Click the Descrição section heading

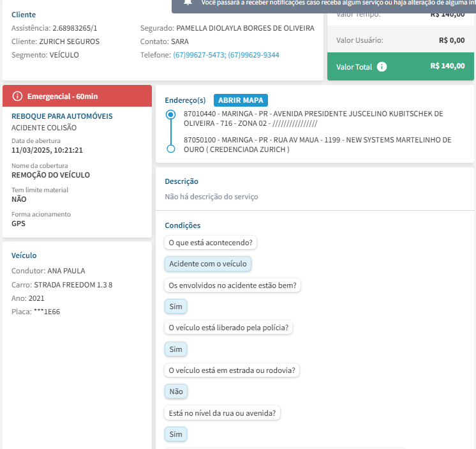click(x=181, y=181)
